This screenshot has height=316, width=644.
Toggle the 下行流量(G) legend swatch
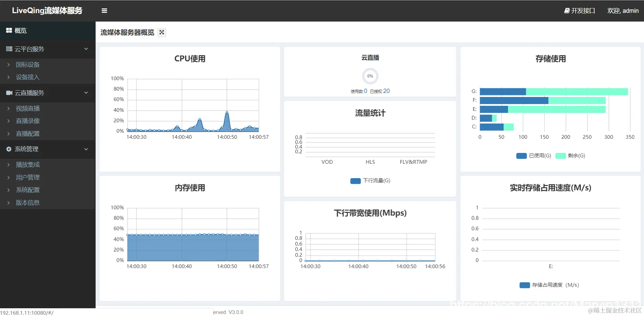click(355, 181)
